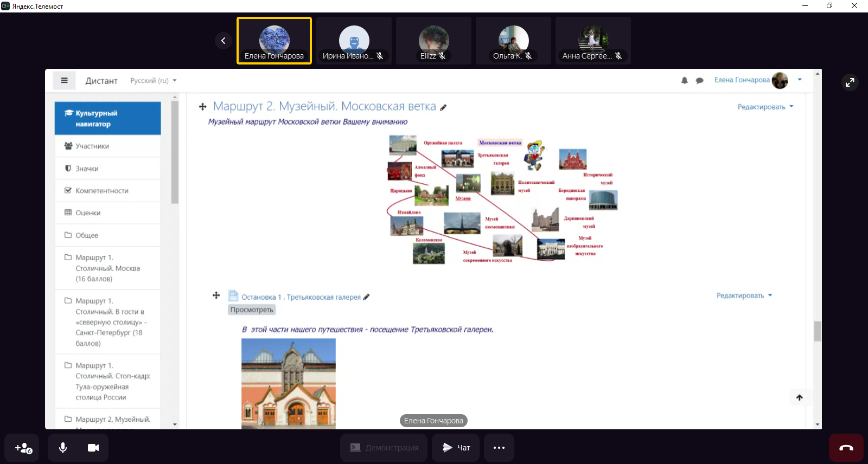
Task: Click the page's right vertical scrollbar thumb
Action: [817, 331]
